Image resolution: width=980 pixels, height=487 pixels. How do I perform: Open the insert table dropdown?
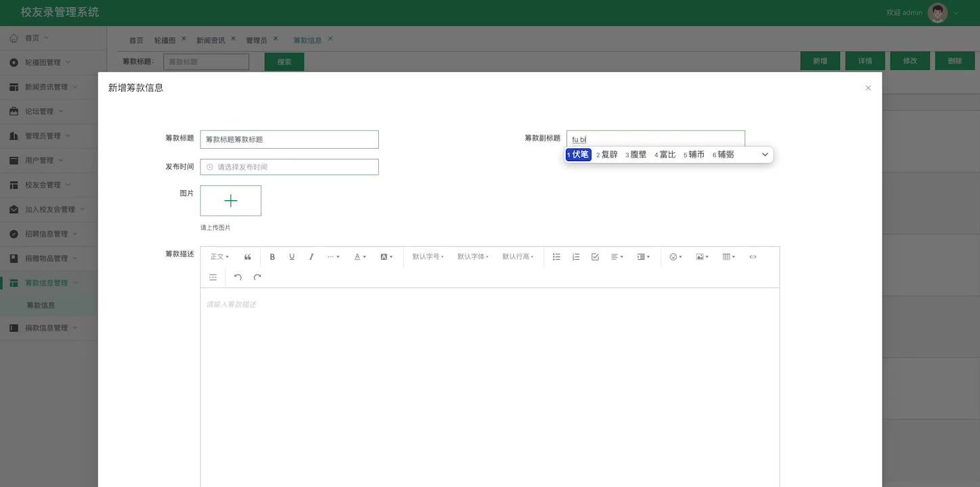(729, 257)
